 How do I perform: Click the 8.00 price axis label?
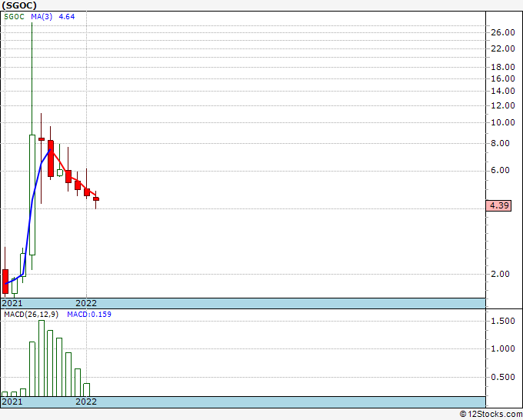[501, 143]
